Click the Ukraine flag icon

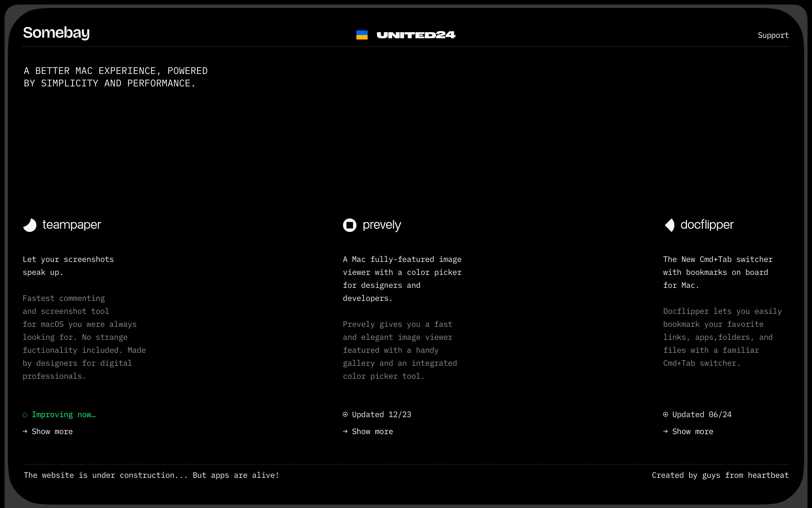tap(362, 35)
